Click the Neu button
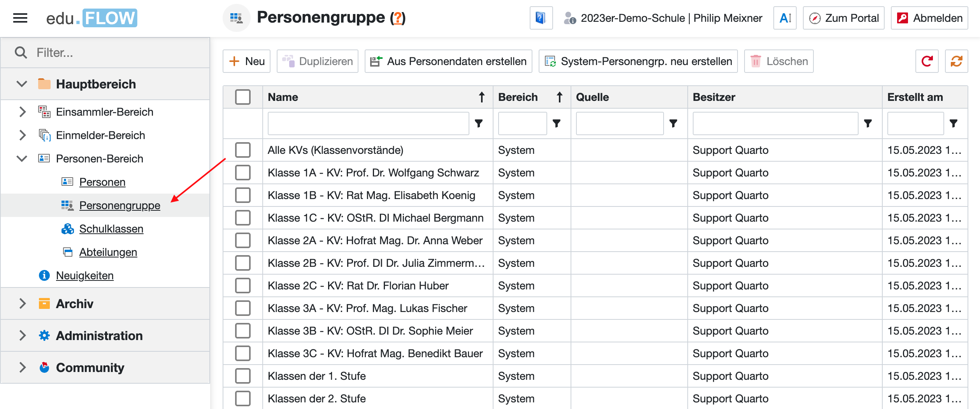This screenshot has height=409, width=980. tap(247, 61)
